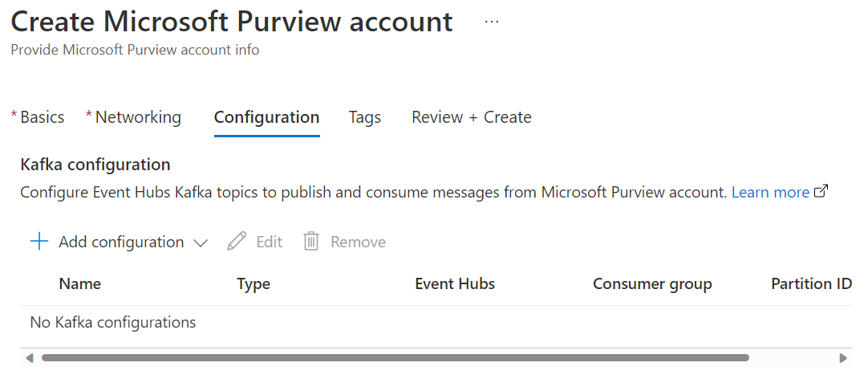Select the Configuration tab

coord(267,117)
